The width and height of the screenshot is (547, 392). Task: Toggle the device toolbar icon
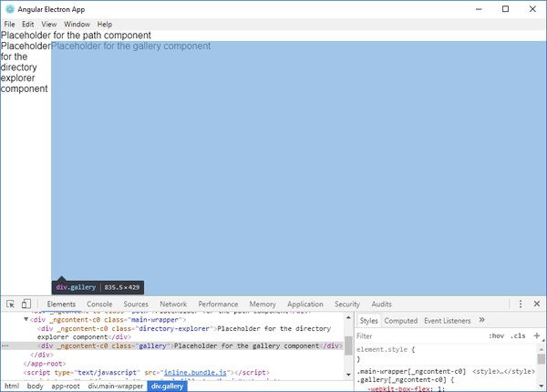click(26, 304)
